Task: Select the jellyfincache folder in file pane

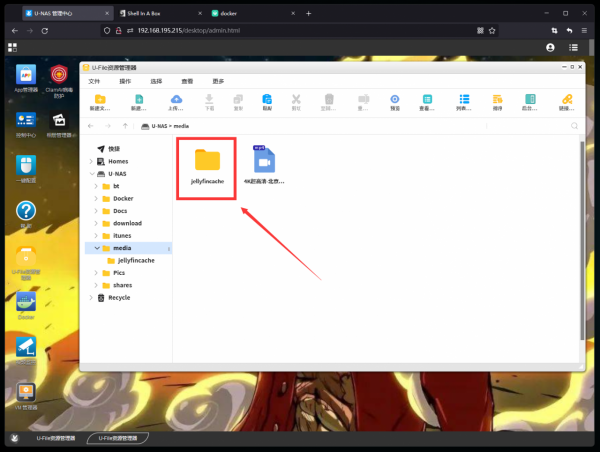Action: click(x=207, y=165)
